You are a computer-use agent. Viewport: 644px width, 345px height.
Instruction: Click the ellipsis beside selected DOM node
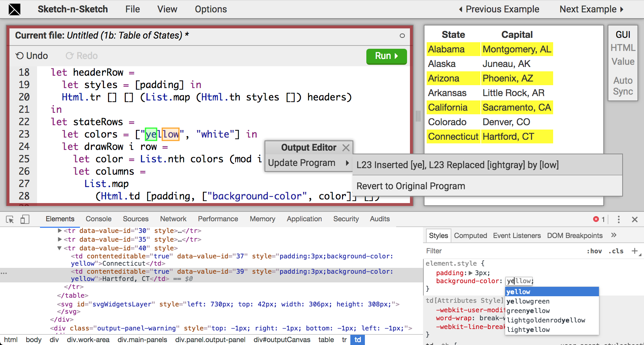4,273
